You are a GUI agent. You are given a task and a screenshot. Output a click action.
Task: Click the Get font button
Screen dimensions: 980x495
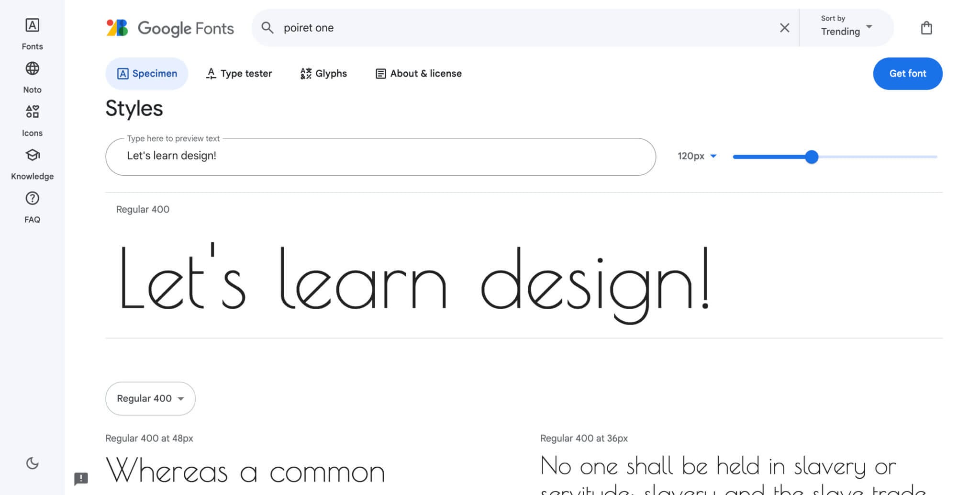tap(907, 74)
